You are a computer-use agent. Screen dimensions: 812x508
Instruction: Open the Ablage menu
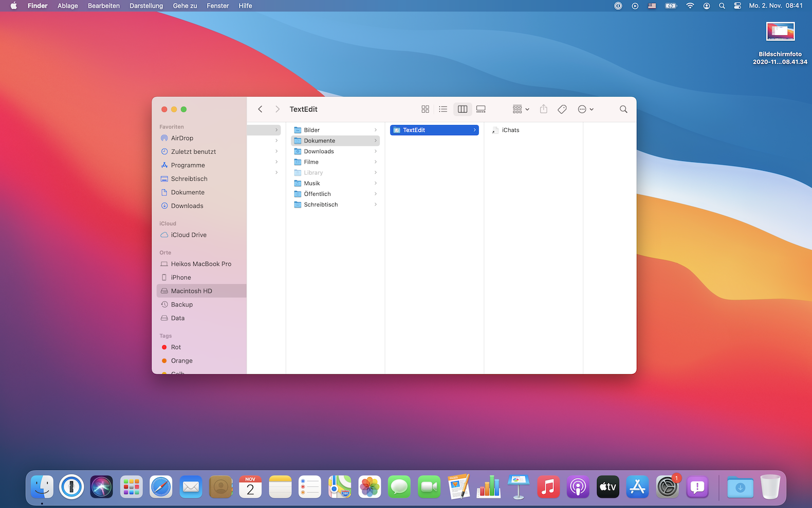(67, 6)
